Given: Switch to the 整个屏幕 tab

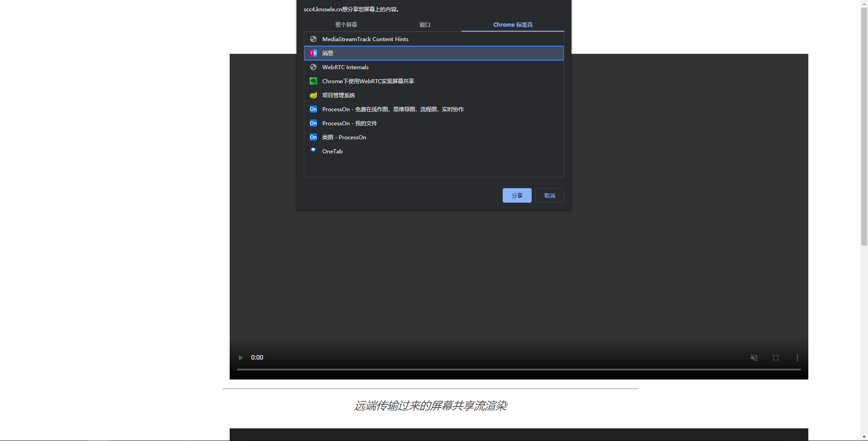Looking at the screenshot, I should (346, 24).
